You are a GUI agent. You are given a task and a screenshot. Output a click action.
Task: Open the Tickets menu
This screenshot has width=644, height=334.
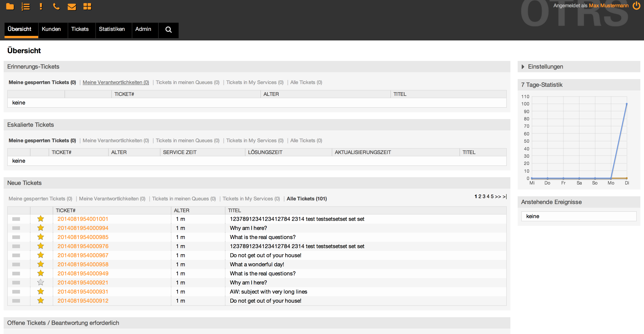(x=80, y=29)
